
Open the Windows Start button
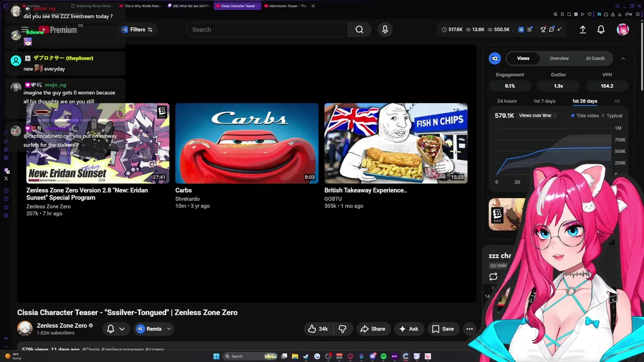coord(216,356)
